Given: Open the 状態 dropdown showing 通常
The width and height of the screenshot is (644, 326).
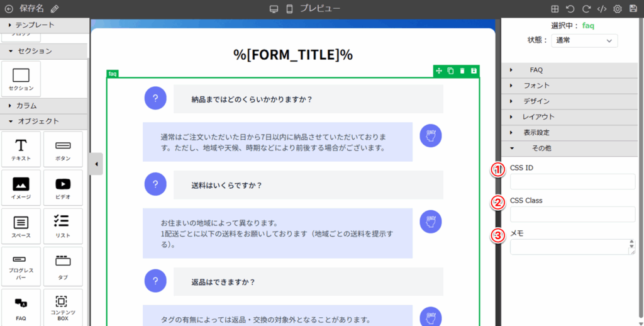Looking at the screenshot, I should (584, 40).
